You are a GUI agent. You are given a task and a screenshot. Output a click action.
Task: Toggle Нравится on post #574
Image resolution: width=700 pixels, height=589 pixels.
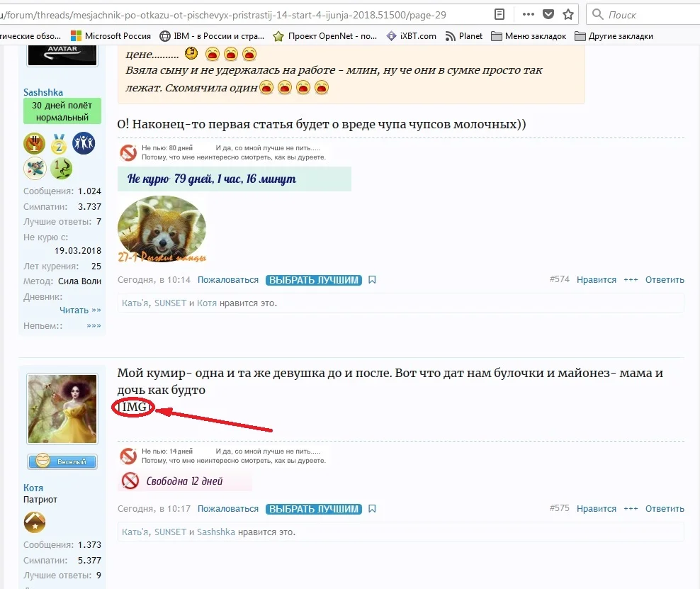[596, 279]
